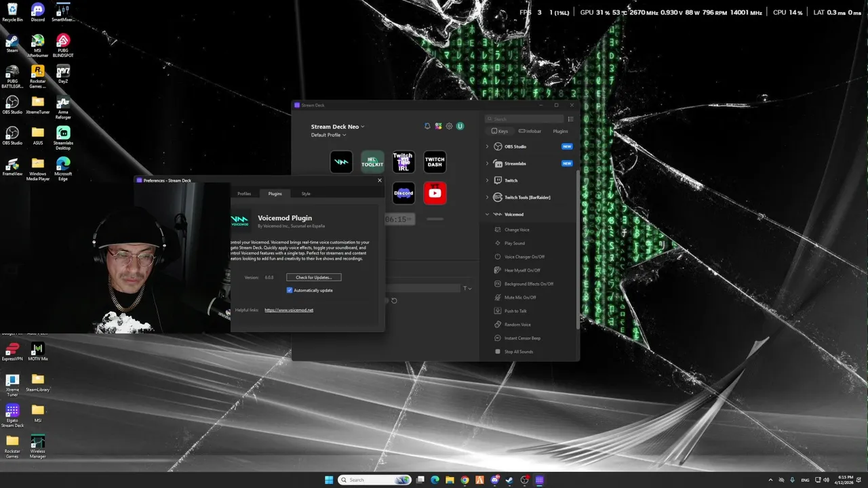Choose the Instant Censor Beep action
The height and width of the screenshot is (488, 868).
[522, 338]
